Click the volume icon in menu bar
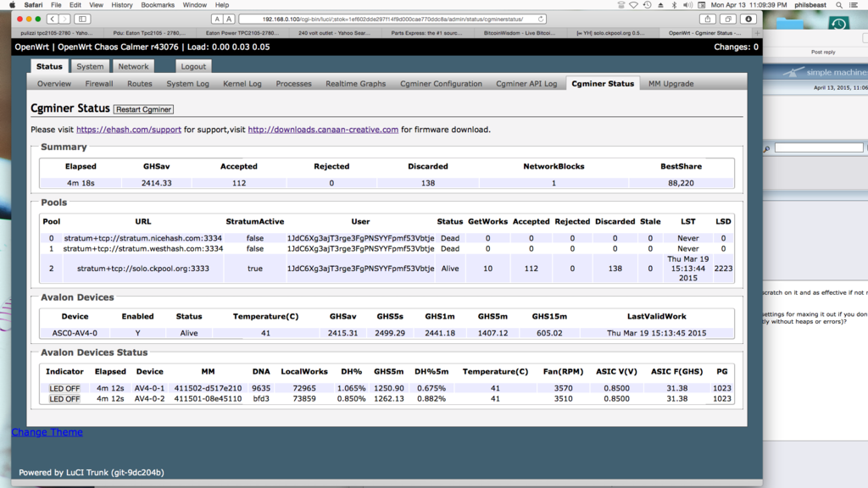 pyautogui.click(x=687, y=5)
